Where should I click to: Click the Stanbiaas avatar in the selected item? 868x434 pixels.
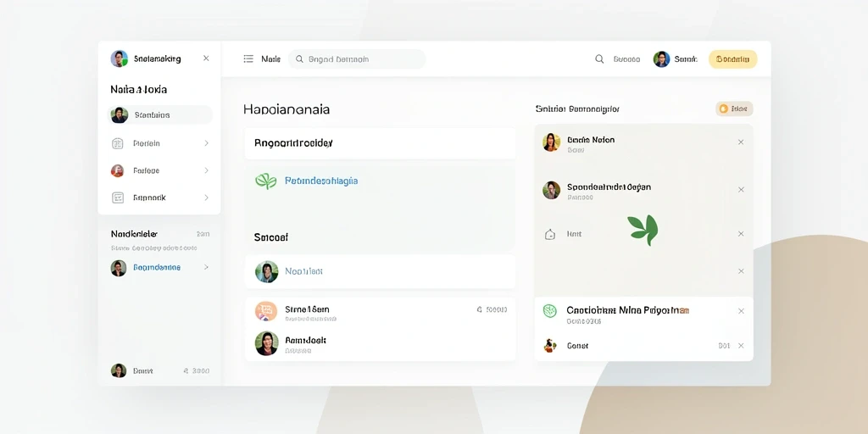click(119, 115)
